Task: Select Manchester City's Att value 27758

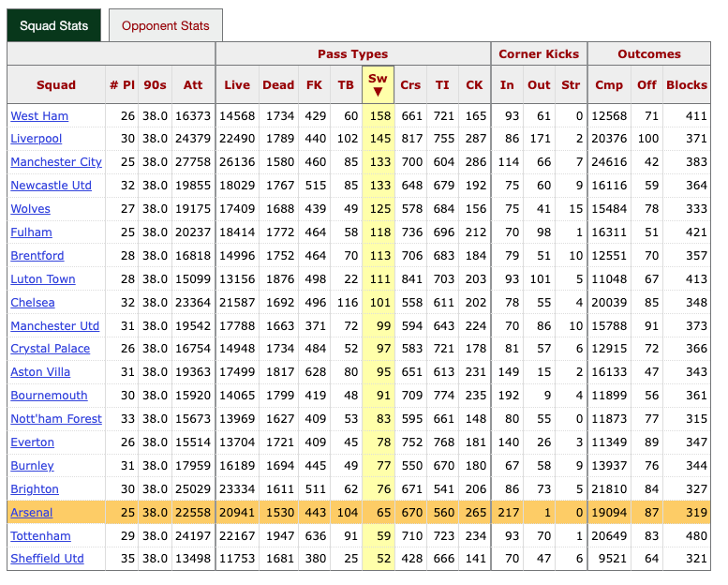Action: [193, 162]
